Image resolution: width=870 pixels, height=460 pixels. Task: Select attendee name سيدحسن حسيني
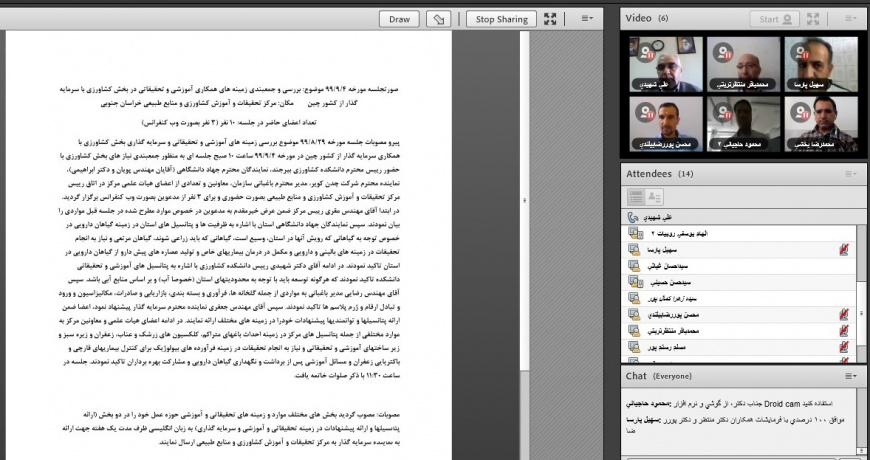[x=671, y=282]
